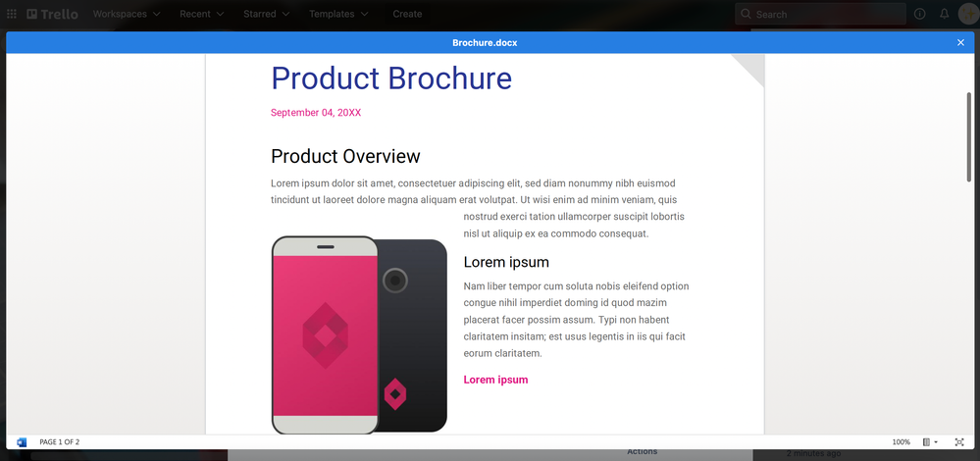The height and width of the screenshot is (461, 980).
Task: Click the fullscreen icon in status bar
Action: 959,442
